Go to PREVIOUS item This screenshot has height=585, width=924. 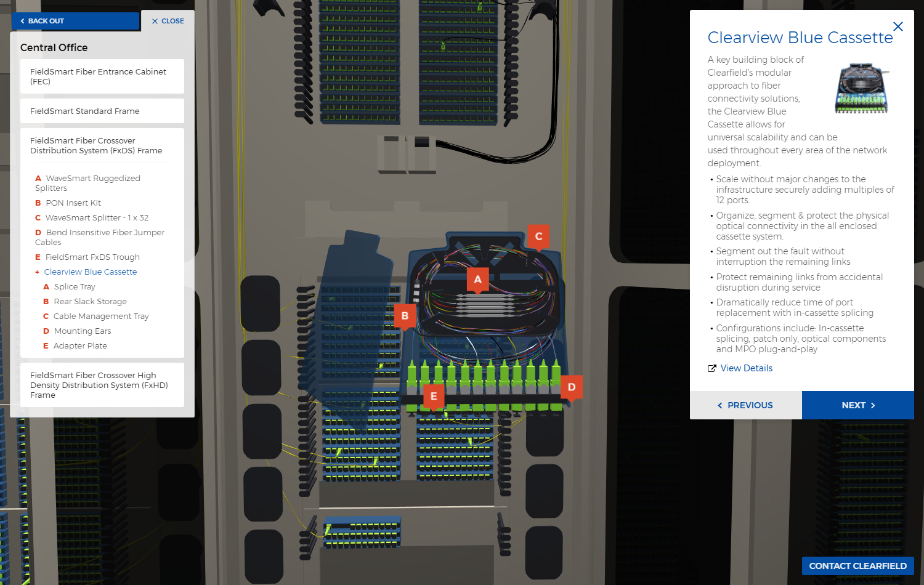pyautogui.click(x=746, y=405)
